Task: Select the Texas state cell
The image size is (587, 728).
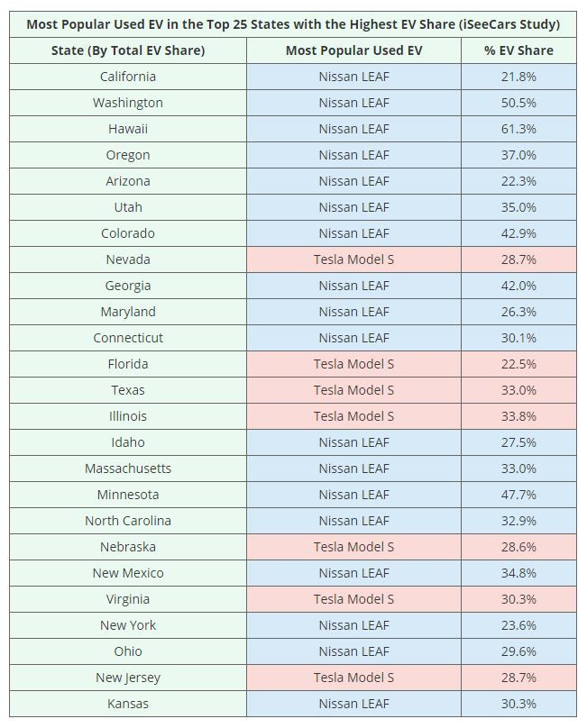Action: 128,390
